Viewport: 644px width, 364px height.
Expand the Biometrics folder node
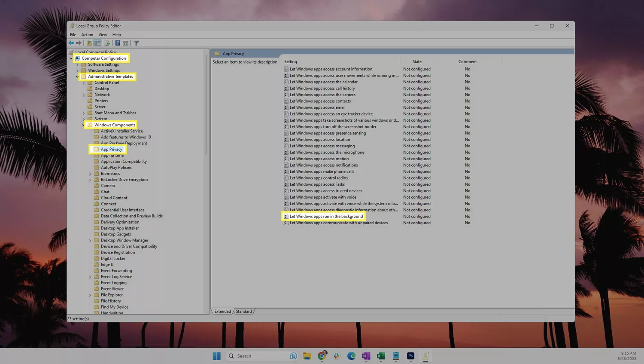click(x=90, y=174)
